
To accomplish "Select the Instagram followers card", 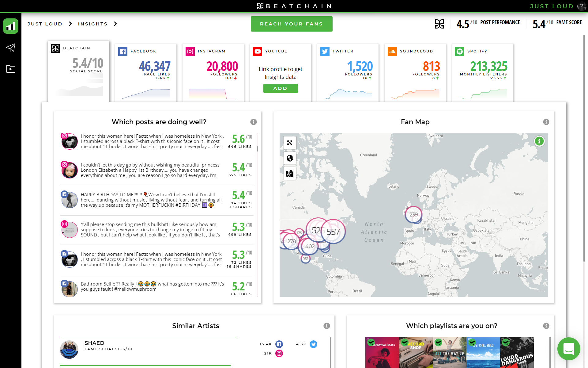I will tap(213, 73).
